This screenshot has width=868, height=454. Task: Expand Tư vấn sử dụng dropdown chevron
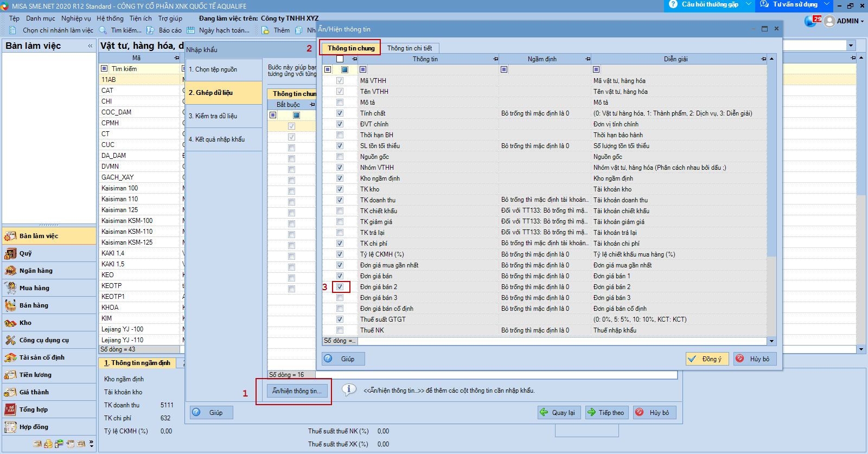[x=826, y=4]
